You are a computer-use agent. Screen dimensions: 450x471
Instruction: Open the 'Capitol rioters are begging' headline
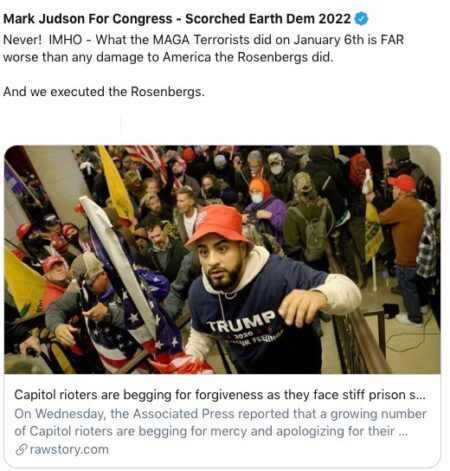pyautogui.click(x=220, y=395)
